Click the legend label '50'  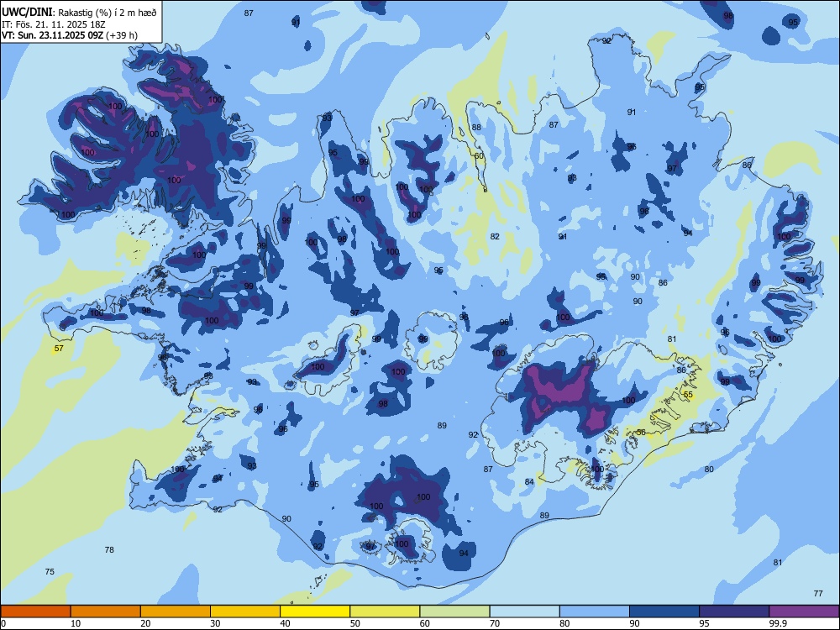[x=354, y=623]
